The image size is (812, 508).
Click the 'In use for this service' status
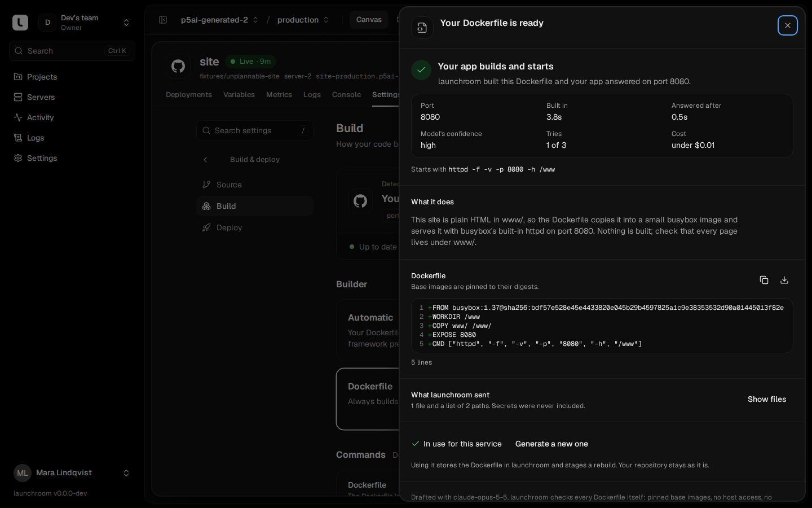coord(457,444)
